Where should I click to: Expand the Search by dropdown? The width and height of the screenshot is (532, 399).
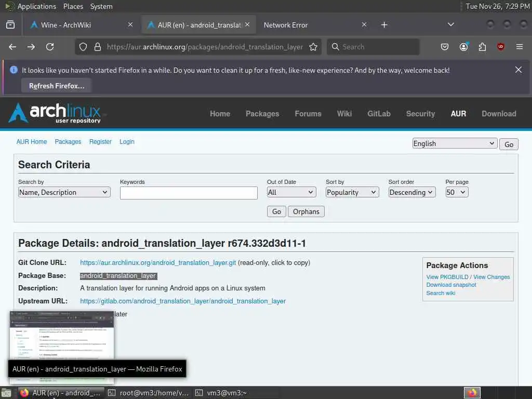tap(64, 192)
